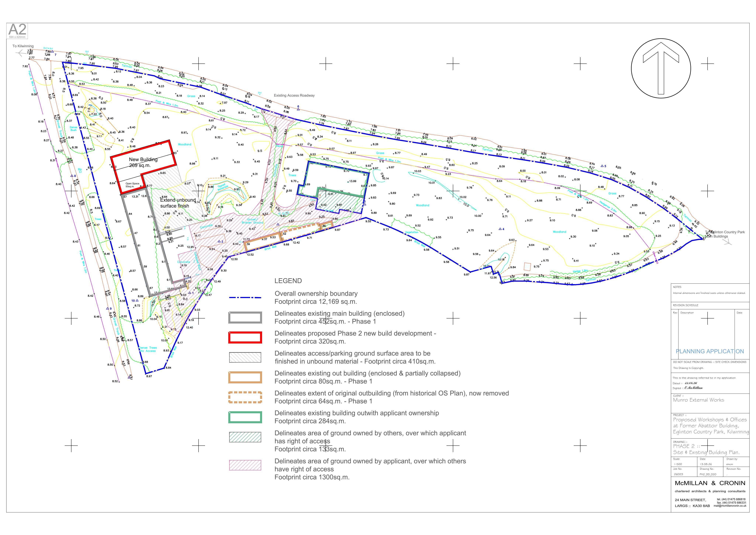Click the green outlined existing building legend swatch
756x535 pixels.
pyautogui.click(x=245, y=417)
